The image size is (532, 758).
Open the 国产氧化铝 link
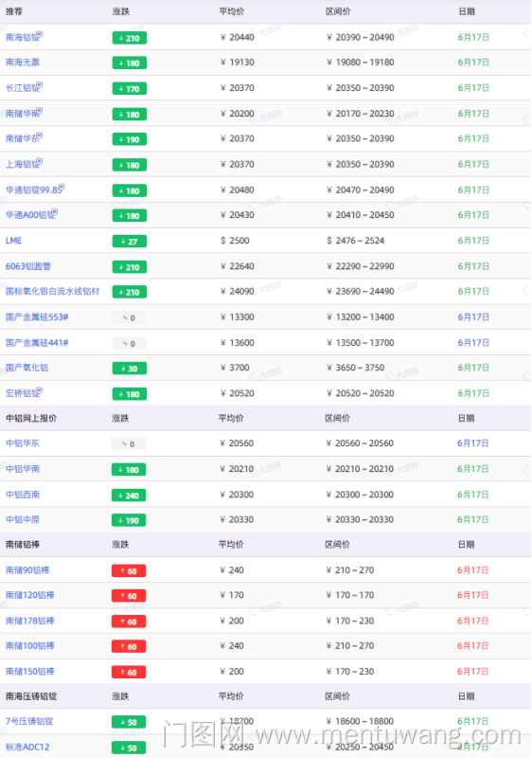click(27, 368)
